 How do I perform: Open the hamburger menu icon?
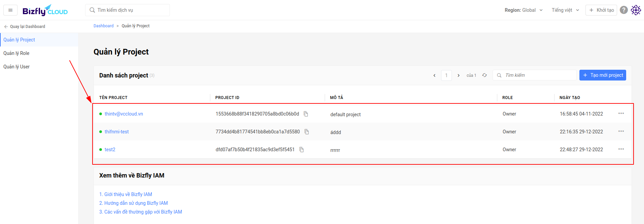click(10, 10)
